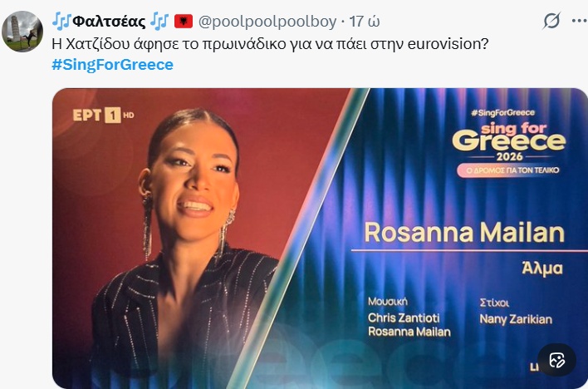Click the Φαλτσέας display name
Viewport: 588px width, 389px height.
coord(110,21)
